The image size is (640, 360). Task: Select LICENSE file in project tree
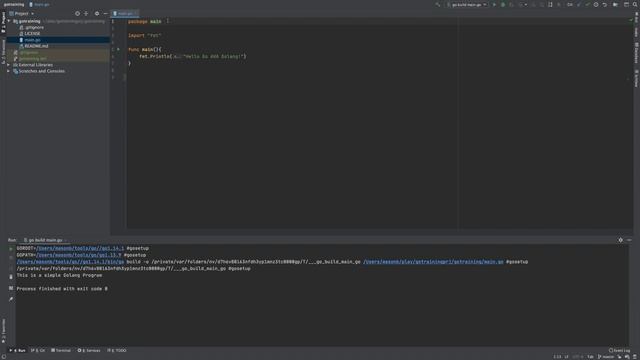tap(32, 33)
